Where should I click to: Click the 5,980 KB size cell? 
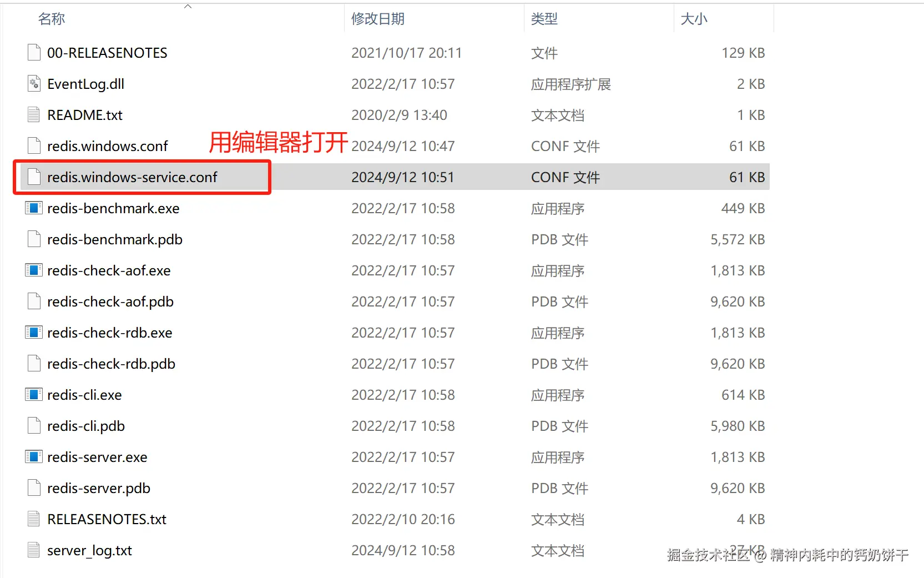(738, 426)
